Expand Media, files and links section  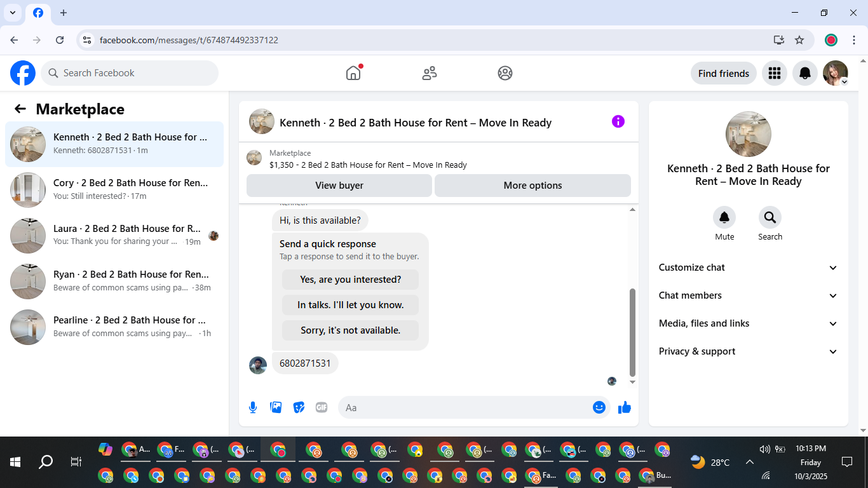(749, 323)
